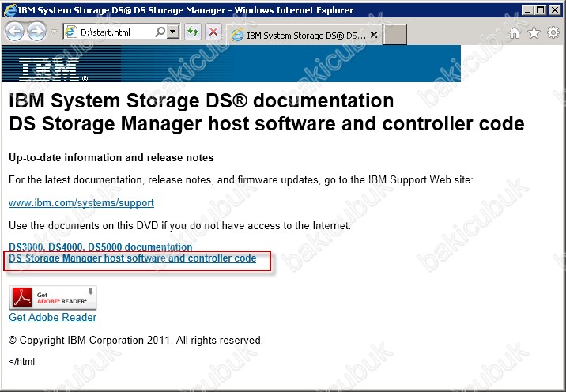Minimize the Internet Explorer window
The height and width of the screenshot is (392, 566).
tap(527, 10)
